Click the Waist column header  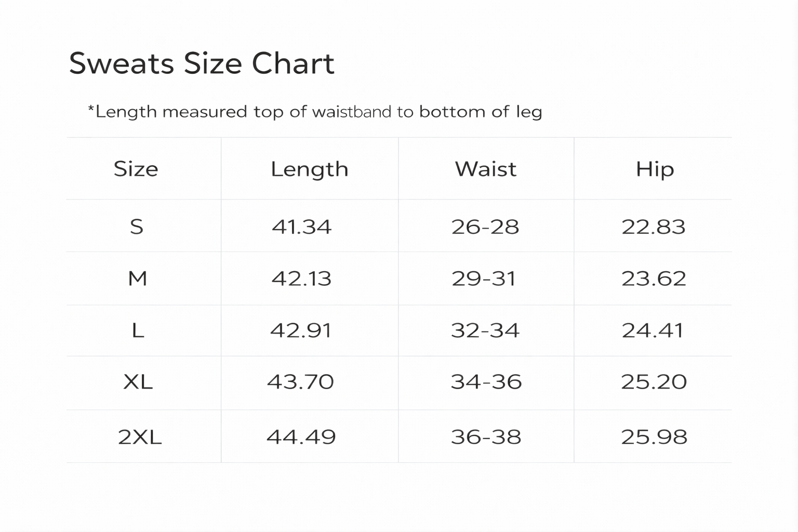[x=486, y=169]
